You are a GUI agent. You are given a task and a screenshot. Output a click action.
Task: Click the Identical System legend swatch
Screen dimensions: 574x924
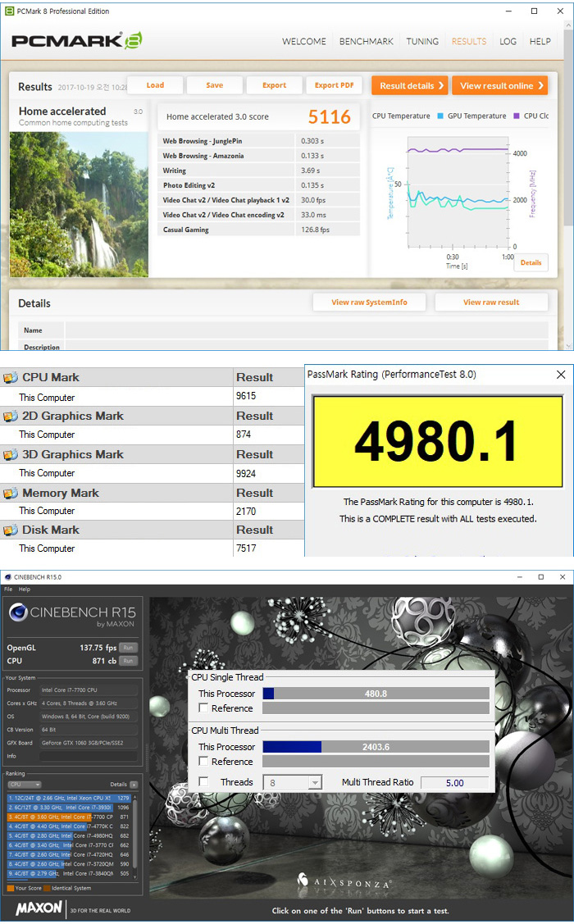[47, 888]
